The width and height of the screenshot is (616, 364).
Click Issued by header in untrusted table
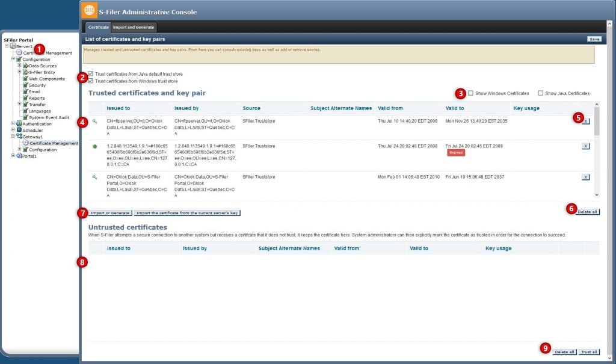[x=194, y=248]
